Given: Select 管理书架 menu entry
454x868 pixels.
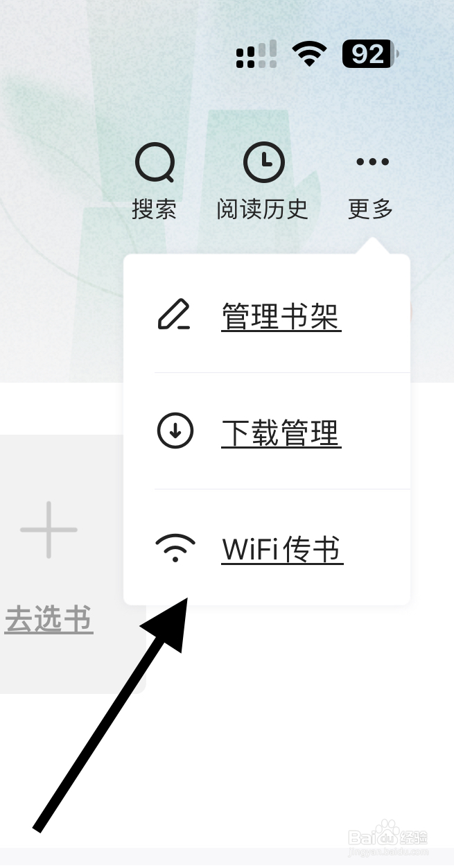Looking at the screenshot, I should click(x=281, y=317).
